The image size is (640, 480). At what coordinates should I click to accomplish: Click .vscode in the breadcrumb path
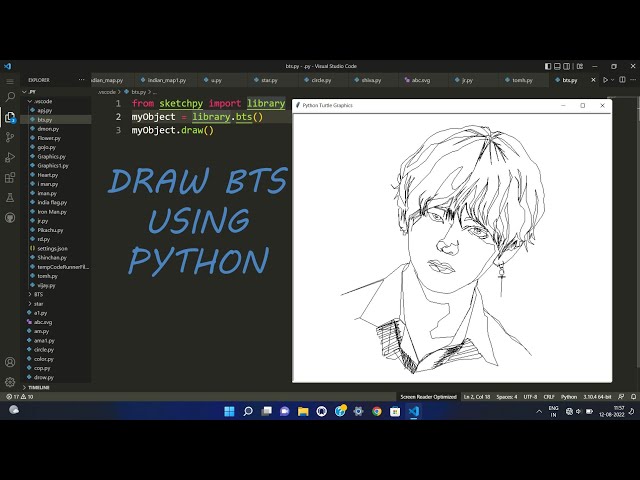pos(107,92)
